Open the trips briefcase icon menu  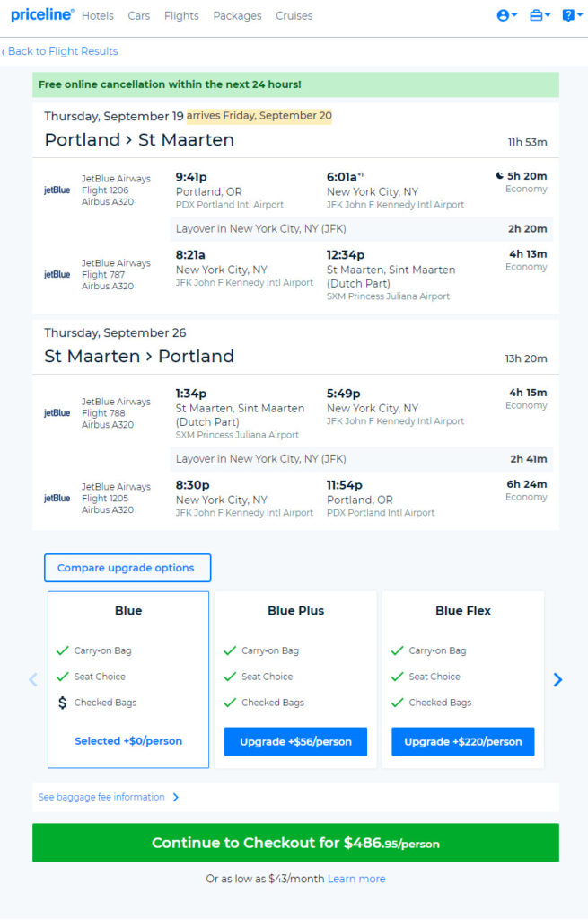point(540,16)
